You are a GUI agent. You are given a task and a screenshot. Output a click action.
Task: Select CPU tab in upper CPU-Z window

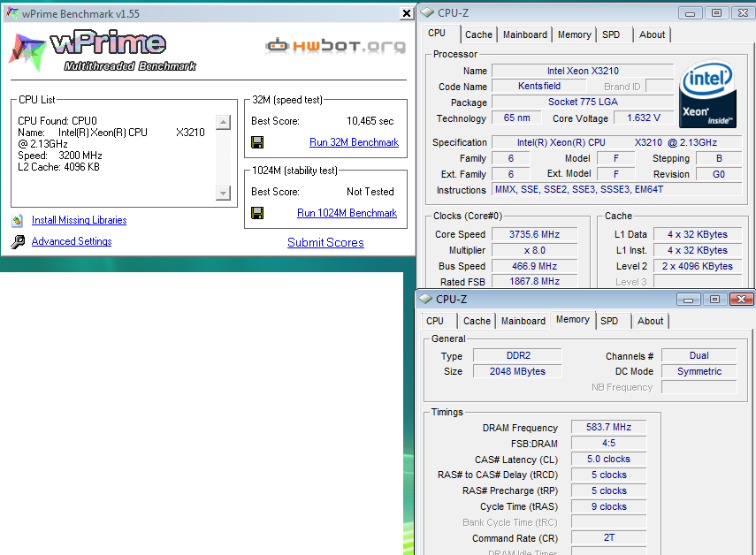(437, 34)
